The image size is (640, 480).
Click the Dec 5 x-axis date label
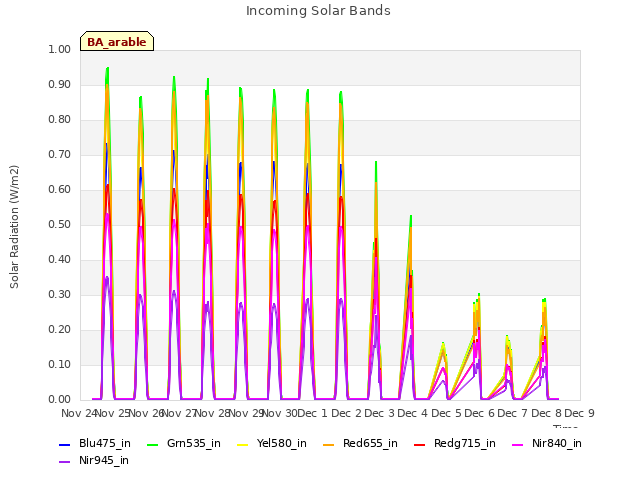446,413
